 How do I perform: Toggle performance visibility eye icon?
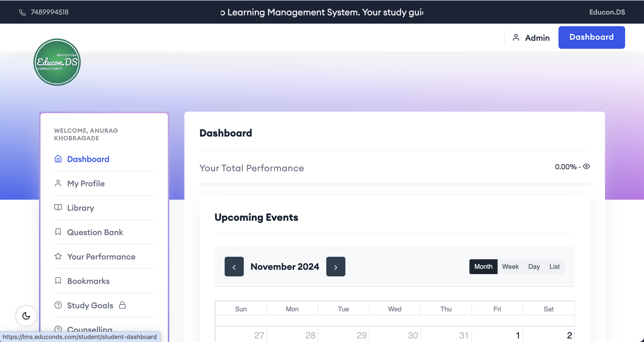tap(586, 166)
